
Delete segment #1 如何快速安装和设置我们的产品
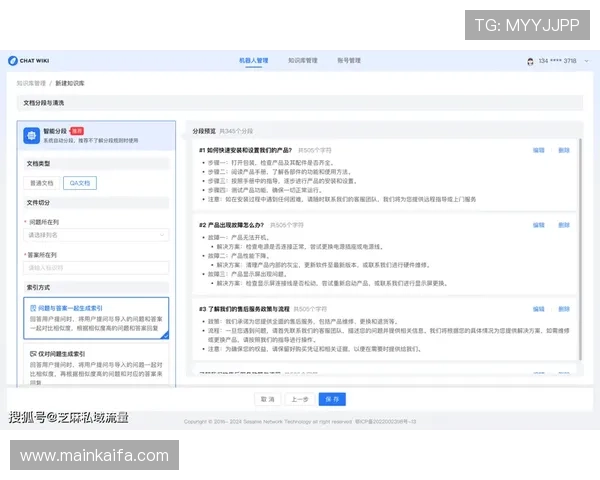point(564,150)
